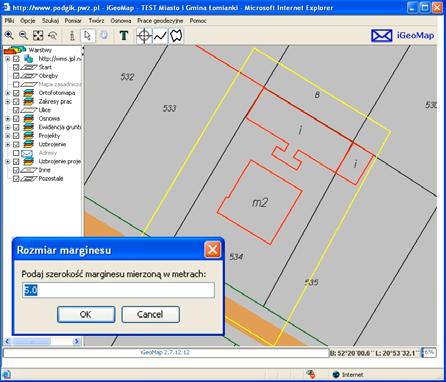Image resolution: width=446 pixels, height=382 pixels.
Task: Open the Prace geodezyjne menu
Action: (160, 21)
